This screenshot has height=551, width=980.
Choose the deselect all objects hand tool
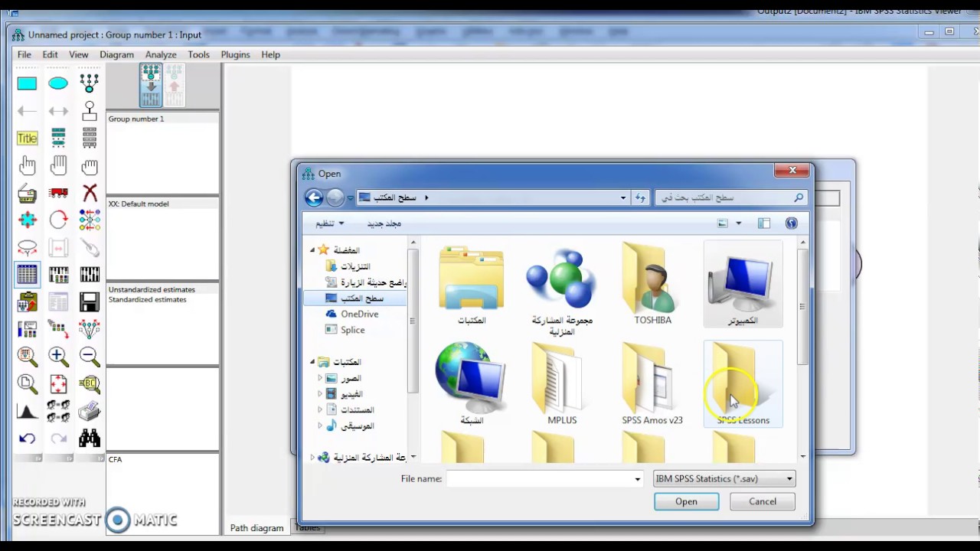90,166
